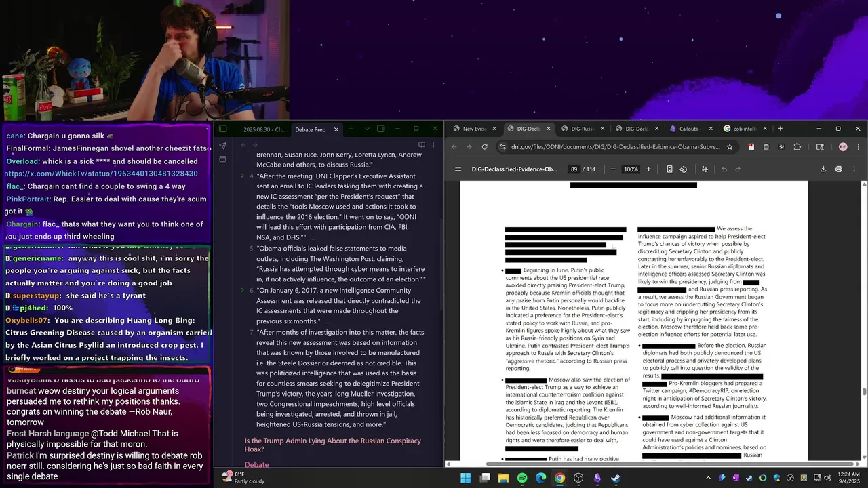Image resolution: width=868 pixels, height=488 pixels.
Task: Open the third DIG-Declassified Chrome tab
Action: point(635,129)
